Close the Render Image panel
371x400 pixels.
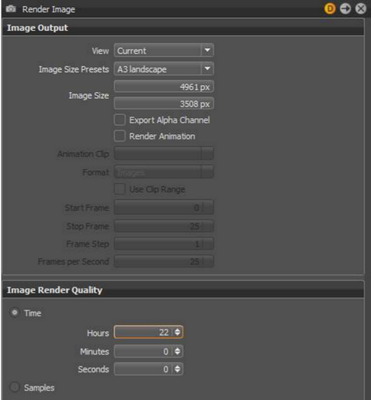tap(361, 9)
